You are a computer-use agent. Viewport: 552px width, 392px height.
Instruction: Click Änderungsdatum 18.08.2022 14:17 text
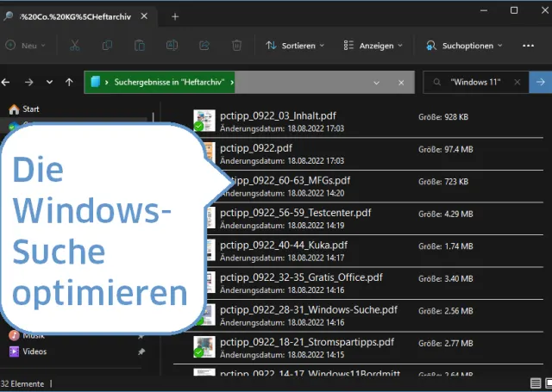point(282,258)
